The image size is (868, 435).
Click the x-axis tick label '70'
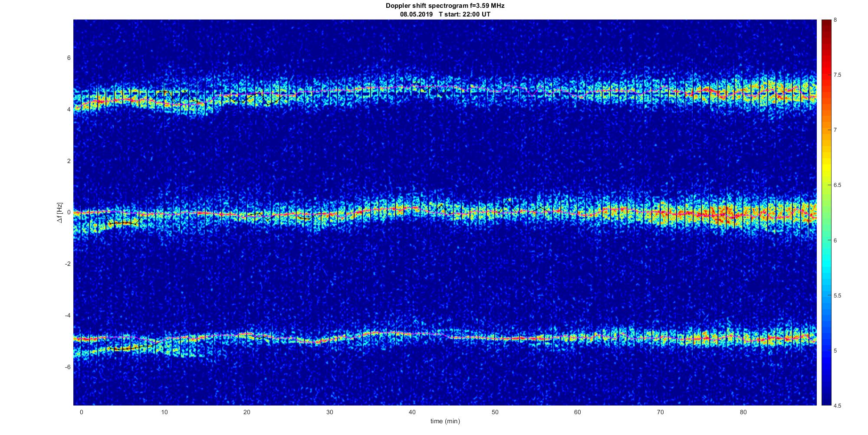click(661, 412)
